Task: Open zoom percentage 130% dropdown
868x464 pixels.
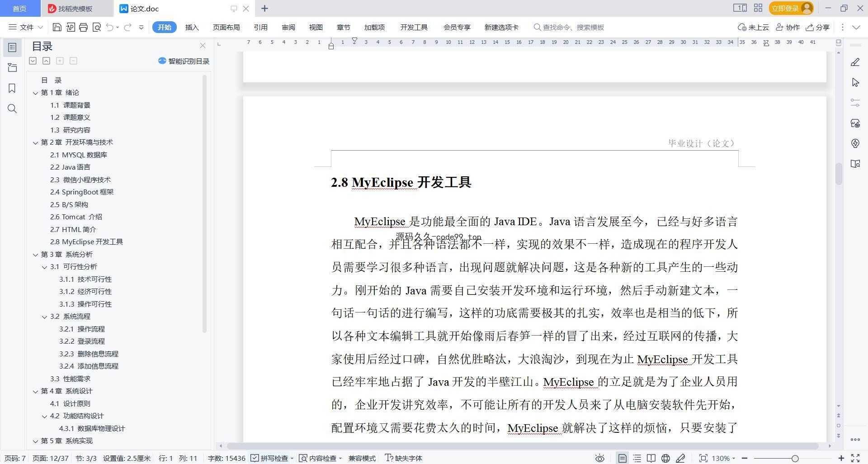Action: pos(723,458)
